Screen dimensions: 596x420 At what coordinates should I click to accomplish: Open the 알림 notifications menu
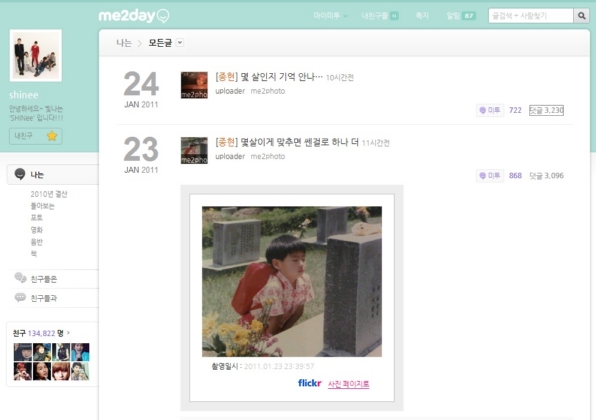point(461,16)
